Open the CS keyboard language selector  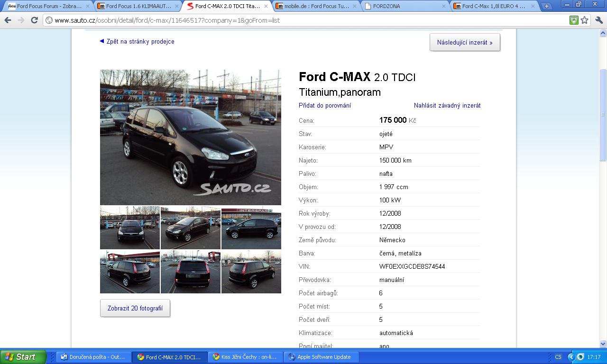558,357
